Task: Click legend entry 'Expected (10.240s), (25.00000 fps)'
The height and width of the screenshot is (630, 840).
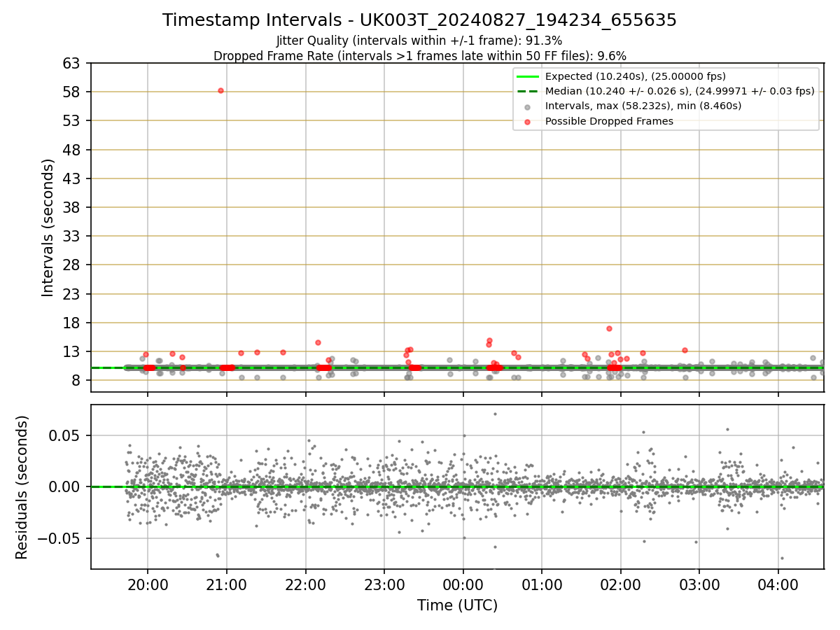Action: coord(635,76)
